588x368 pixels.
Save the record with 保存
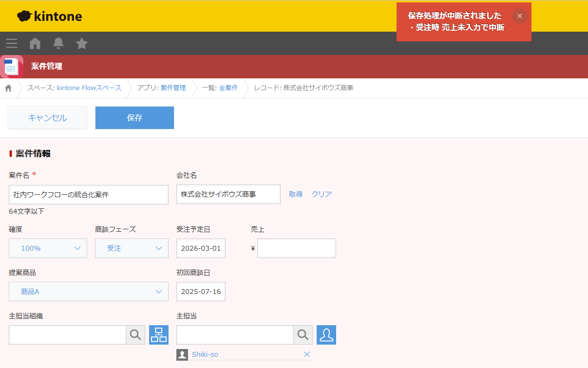coord(134,117)
